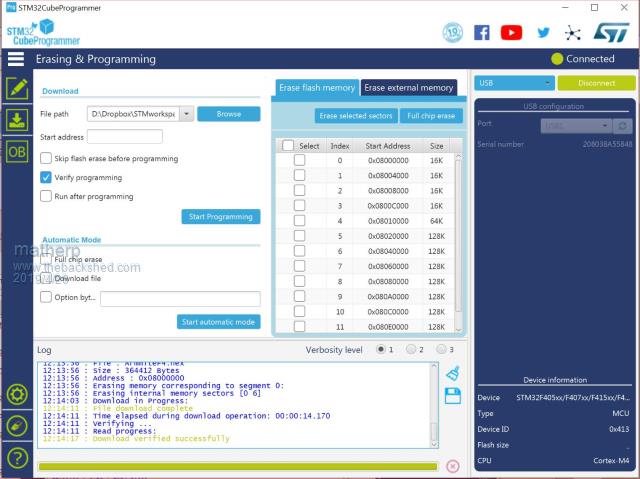Viewport: 640px width, 479px height.
Task: Select the Erase flash memory tab
Action: [x=316, y=88]
